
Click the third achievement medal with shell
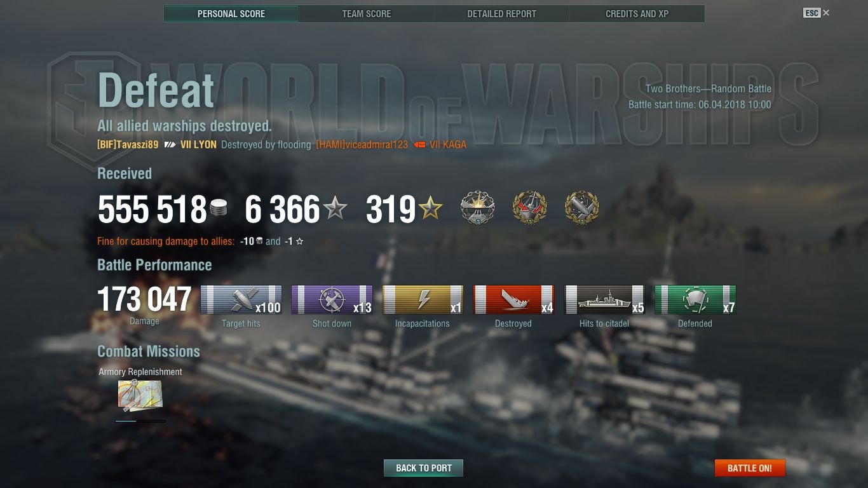tap(581, 208)
